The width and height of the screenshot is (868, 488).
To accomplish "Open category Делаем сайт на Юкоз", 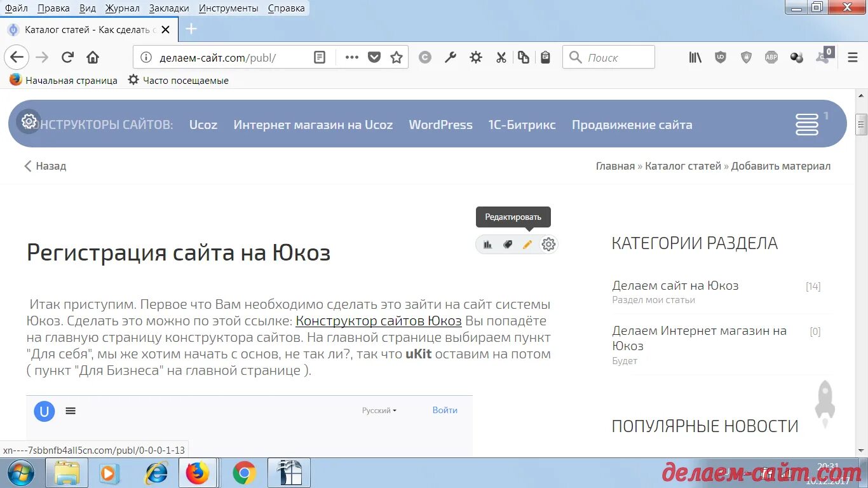I will (x=675, y=285).
